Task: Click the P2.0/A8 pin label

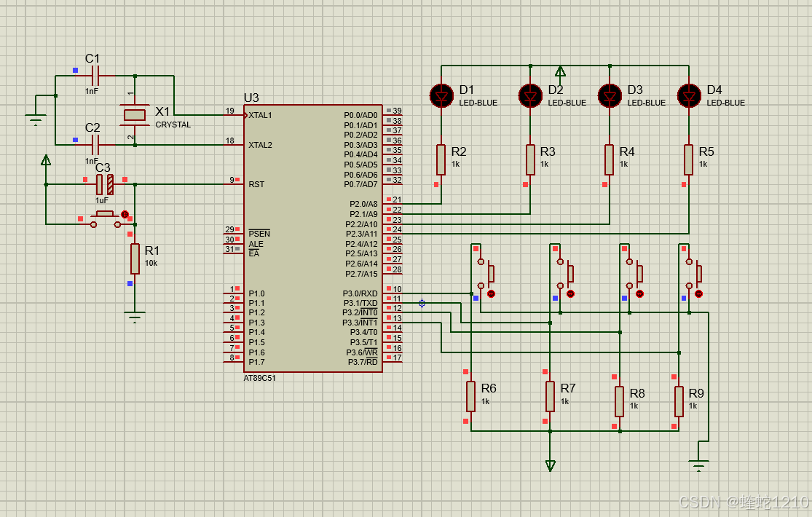Action: (x=363, y=204)
